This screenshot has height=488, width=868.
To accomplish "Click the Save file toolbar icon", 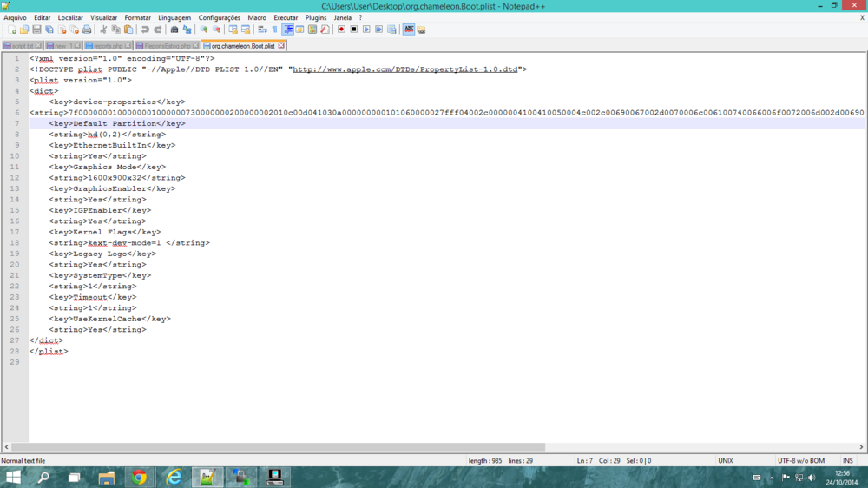I will pyautogui.click(x=36, y=30).
